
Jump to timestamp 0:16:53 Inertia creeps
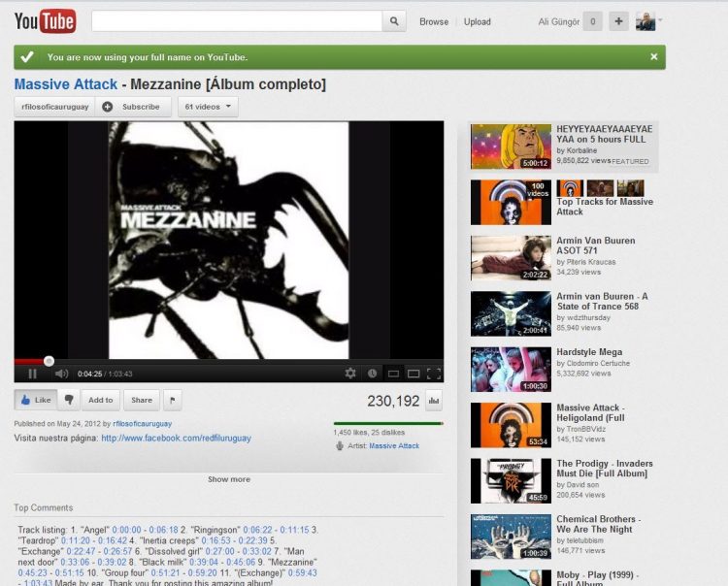[216, 540]
